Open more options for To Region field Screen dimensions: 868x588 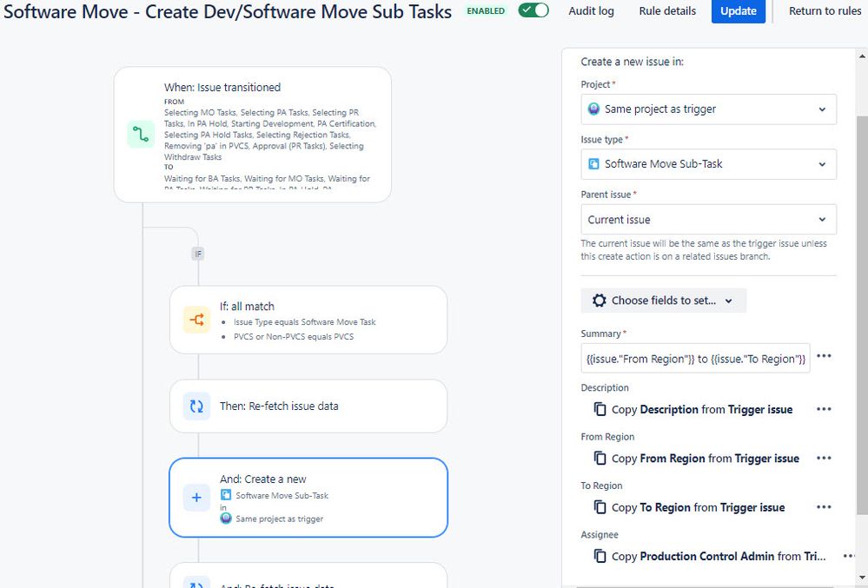tap(824, 507)
